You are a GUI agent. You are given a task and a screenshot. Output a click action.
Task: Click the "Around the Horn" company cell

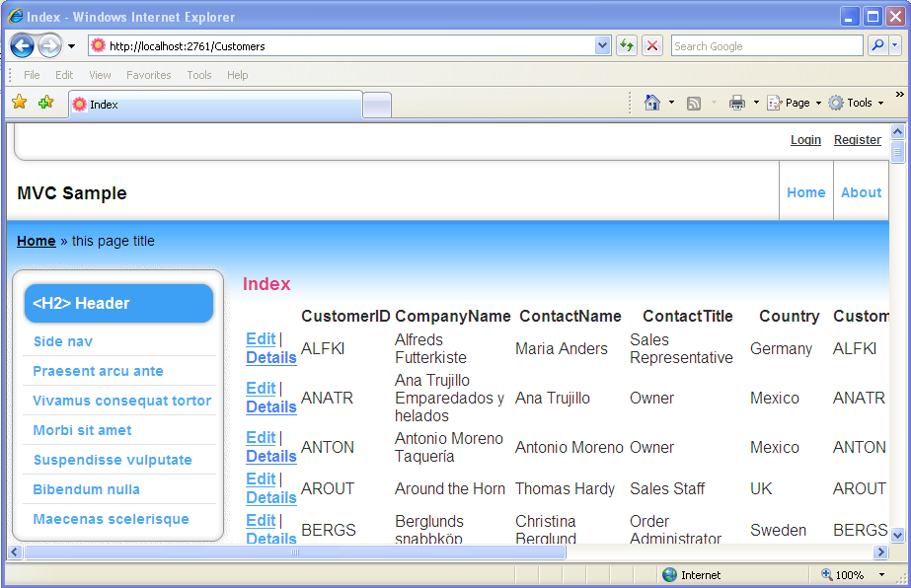(x=450, y=488)
